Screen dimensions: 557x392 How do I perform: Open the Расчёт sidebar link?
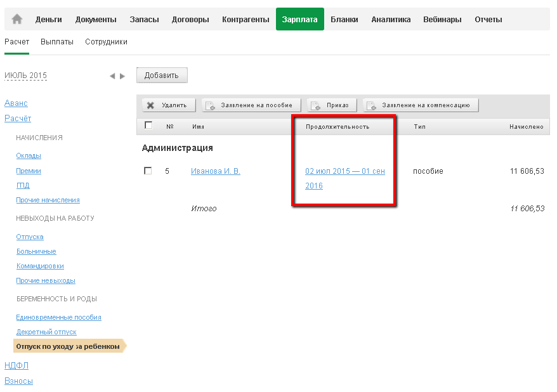point(18,119)
